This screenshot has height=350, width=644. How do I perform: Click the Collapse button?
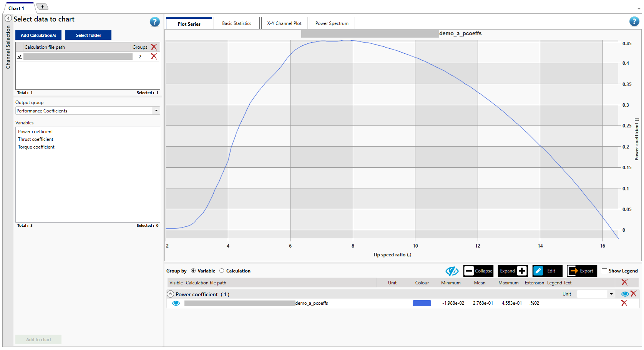478,271
